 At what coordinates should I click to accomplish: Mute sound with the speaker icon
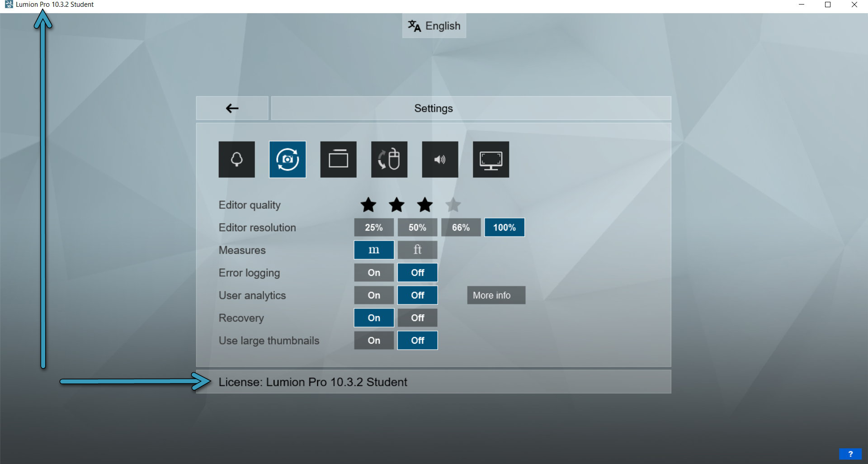[x=440, y=160]
